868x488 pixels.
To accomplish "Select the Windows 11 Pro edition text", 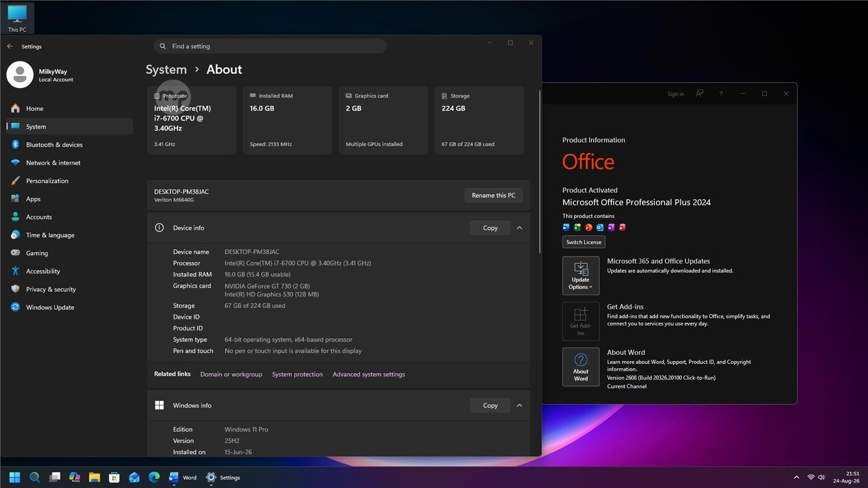I will tap(247, 430).
